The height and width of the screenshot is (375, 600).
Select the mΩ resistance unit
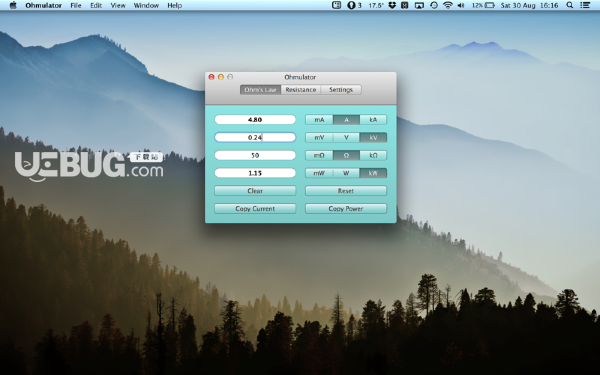tap(319, 155)
